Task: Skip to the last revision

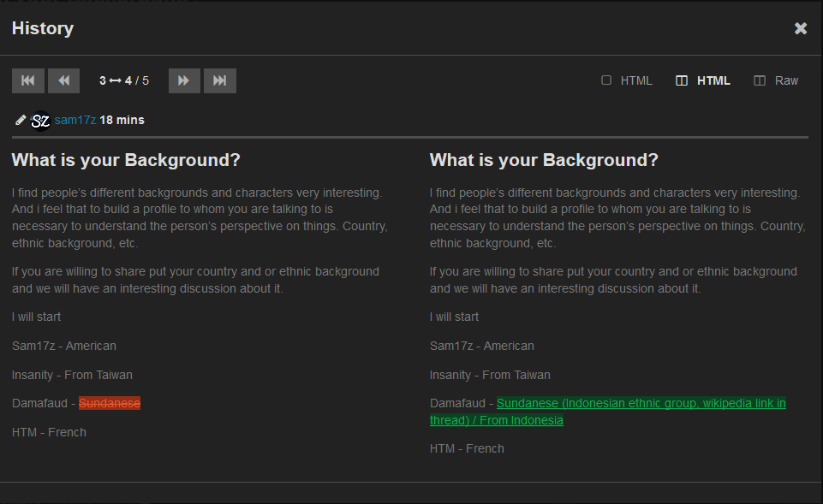Action: pyautogui.click(x=220, y=80)
